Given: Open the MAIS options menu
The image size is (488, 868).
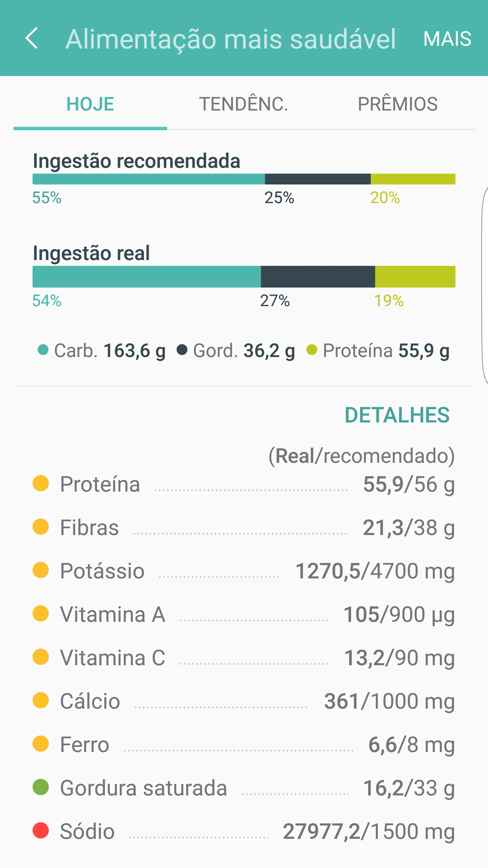Looking at the screenshot, I should (447, 39).
